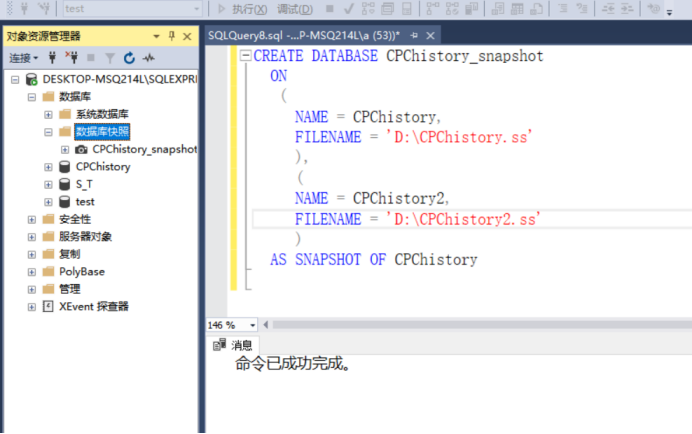Select the CPChistory_snapshot camera icon
692x434 pixels.
click(x=81, y=149)
